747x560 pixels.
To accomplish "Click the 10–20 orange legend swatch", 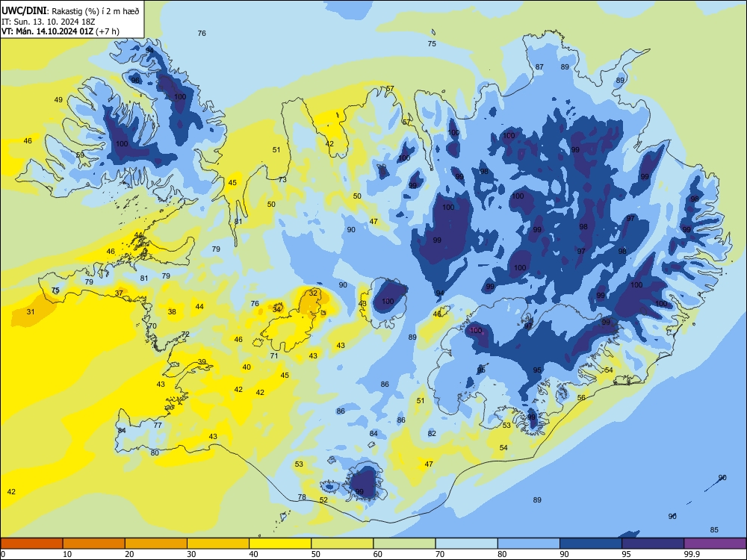I will (x=94, y=544).
